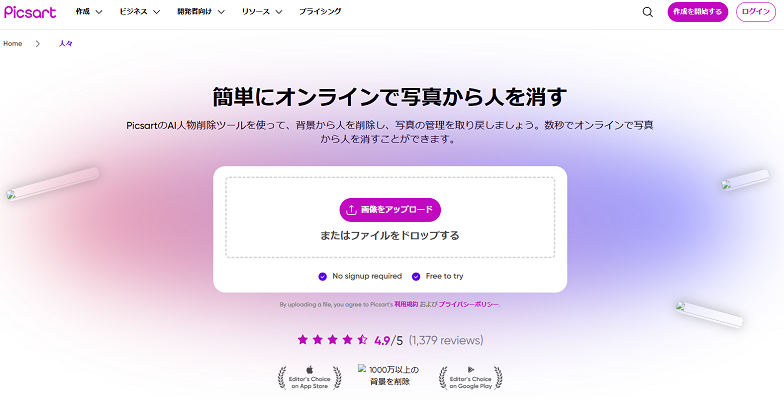Expand the 開発者向け menu chevron

click(221, 12)
